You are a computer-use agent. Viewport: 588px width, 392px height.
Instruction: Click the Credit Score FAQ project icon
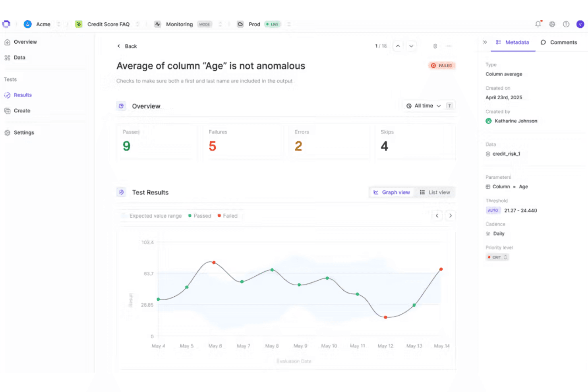coord(79,24)
